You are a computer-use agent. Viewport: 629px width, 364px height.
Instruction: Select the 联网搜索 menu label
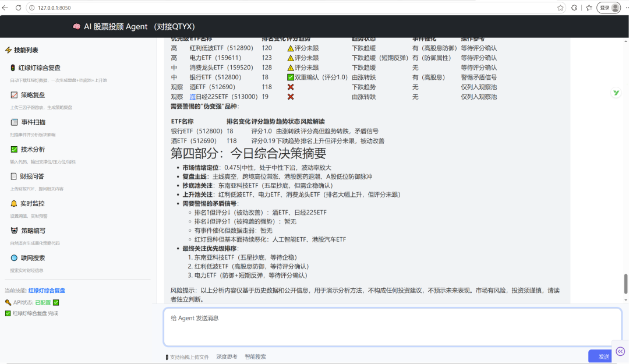coord(33,257)
